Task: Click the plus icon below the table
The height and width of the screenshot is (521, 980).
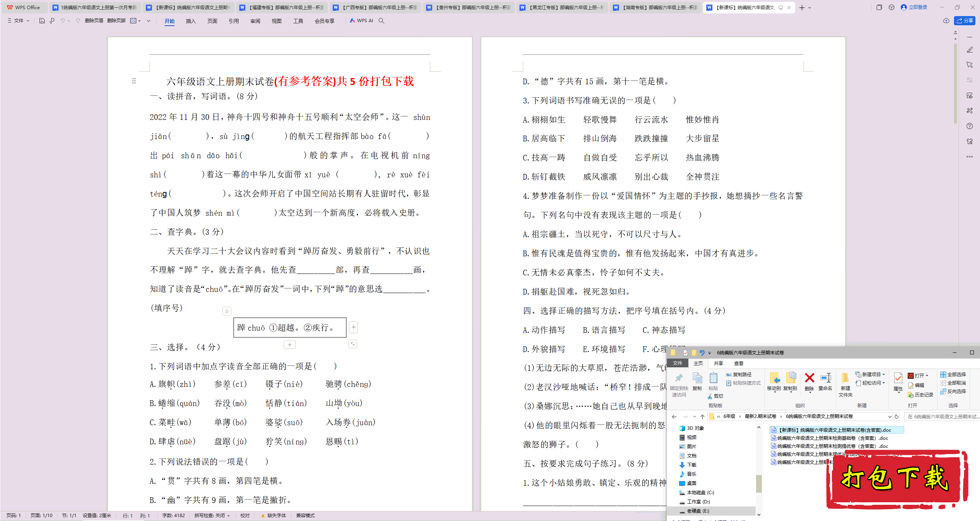Action: (x=290, y=345)
